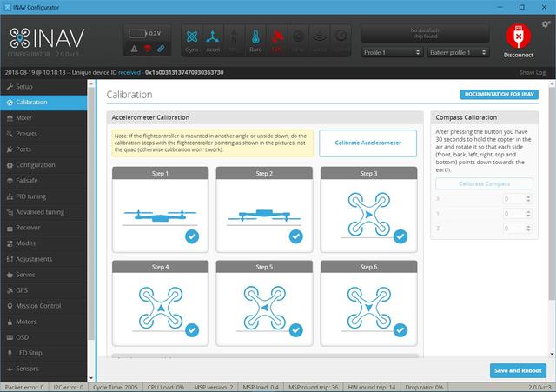Screen dimensions: 556x392
Task: Open the OSD tab
Action: point(43,338)
